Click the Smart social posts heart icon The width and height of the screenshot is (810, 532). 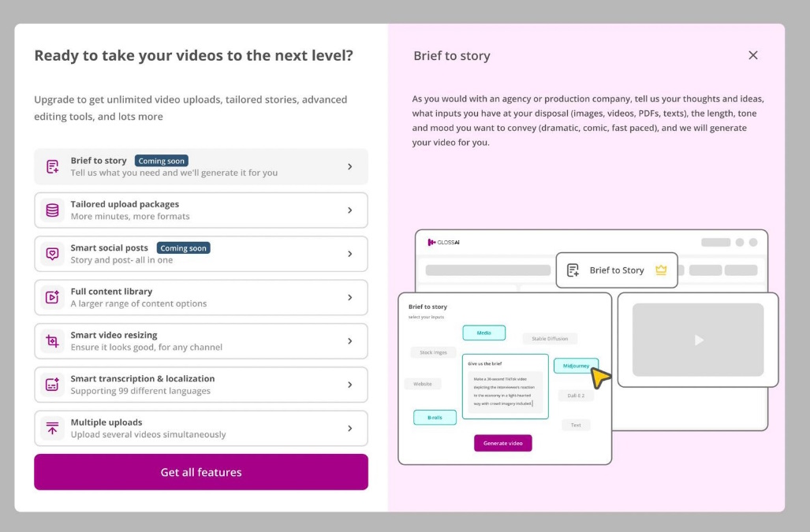coord(52,254)
